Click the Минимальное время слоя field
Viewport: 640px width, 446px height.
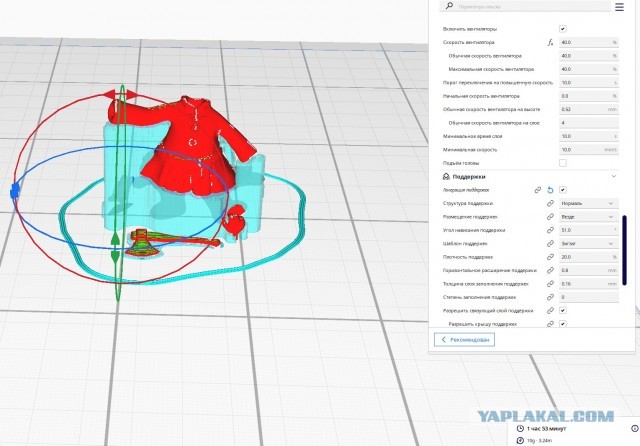click(589, 136)
